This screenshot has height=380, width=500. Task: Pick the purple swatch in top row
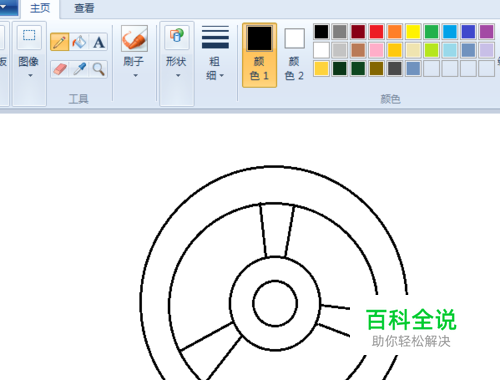(x=486, y=32)
